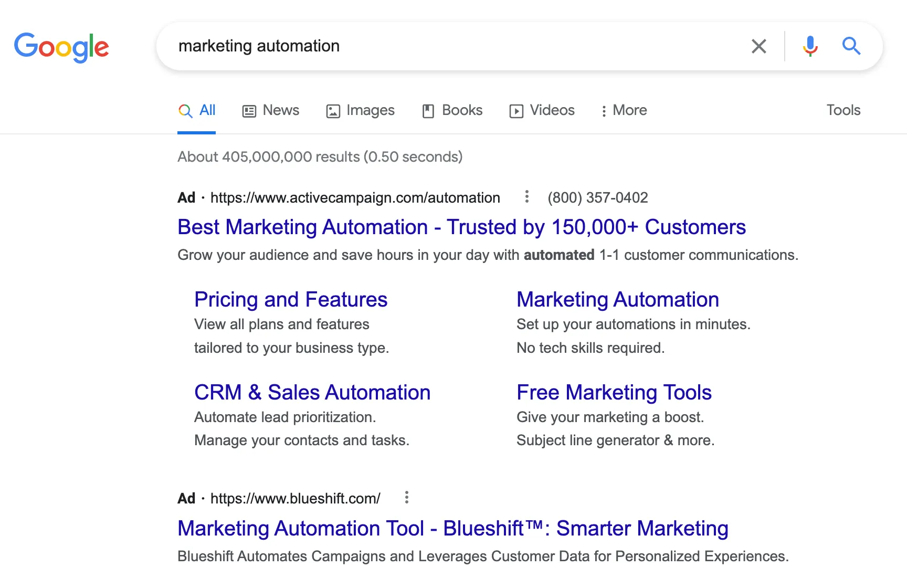
Task: Switch to the Videos tab
Action: click(x=542, y=110)
